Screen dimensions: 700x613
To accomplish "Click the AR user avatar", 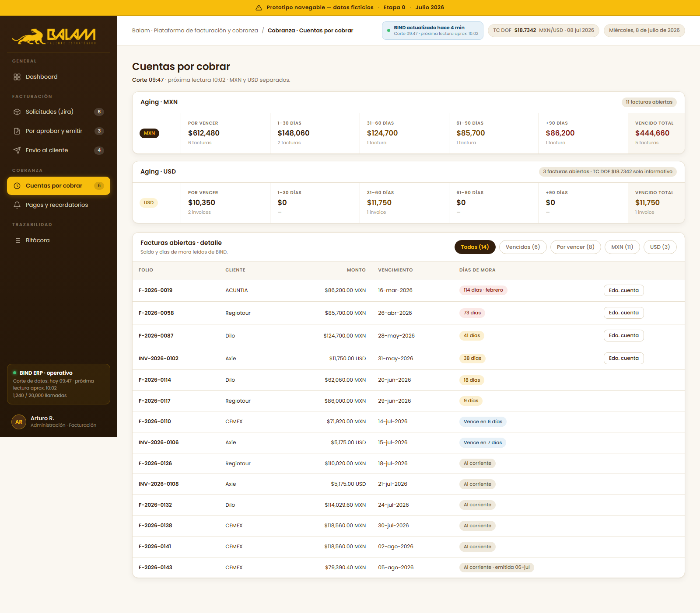I will [19, 422].
